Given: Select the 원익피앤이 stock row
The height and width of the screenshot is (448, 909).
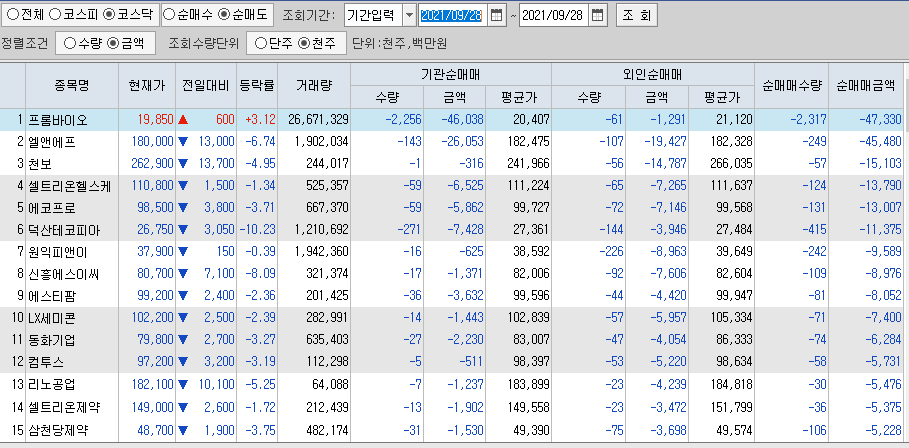Looking at the screenshot, I should [x=452, y=252].
